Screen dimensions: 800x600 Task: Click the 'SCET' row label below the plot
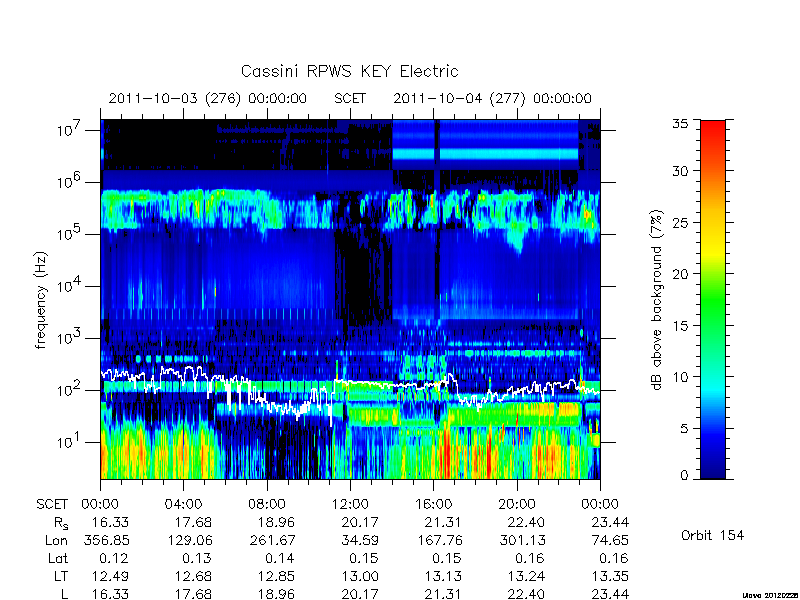tap(52, 505)
